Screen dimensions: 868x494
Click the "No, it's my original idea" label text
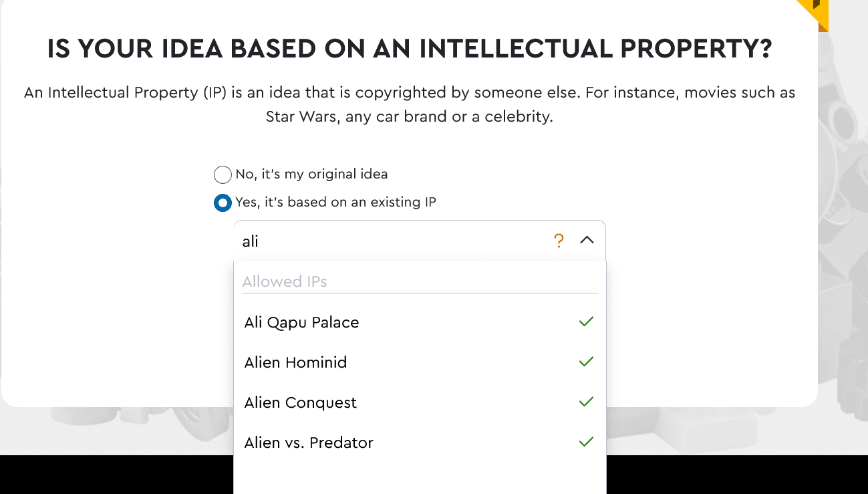[x=311, y=174]
